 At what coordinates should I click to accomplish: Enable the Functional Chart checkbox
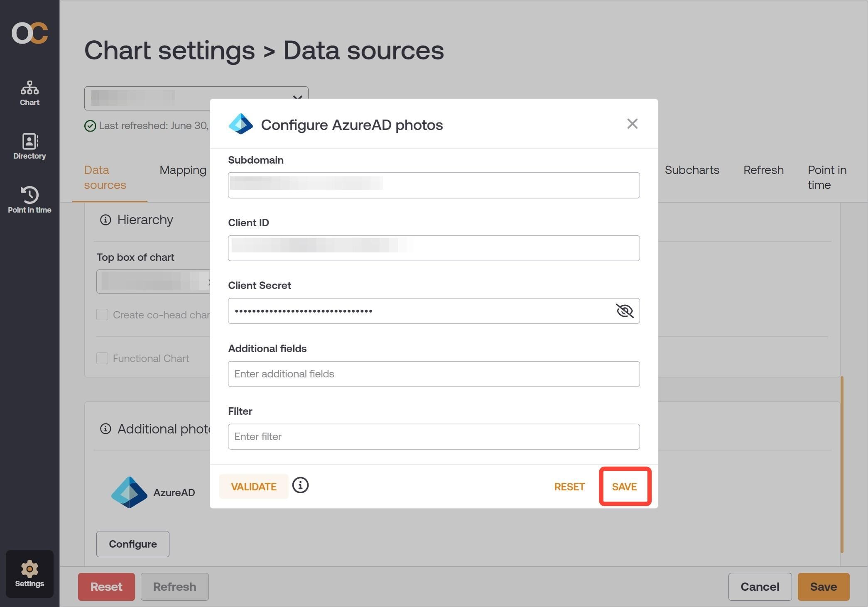(102, 358)
